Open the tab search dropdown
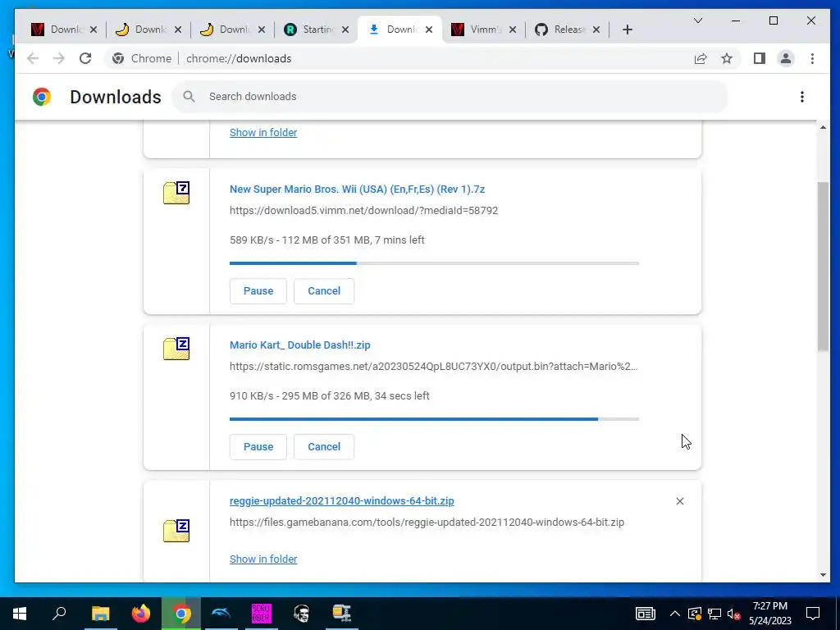This screenshot has height=630, width=840. (x=698, y=21)
